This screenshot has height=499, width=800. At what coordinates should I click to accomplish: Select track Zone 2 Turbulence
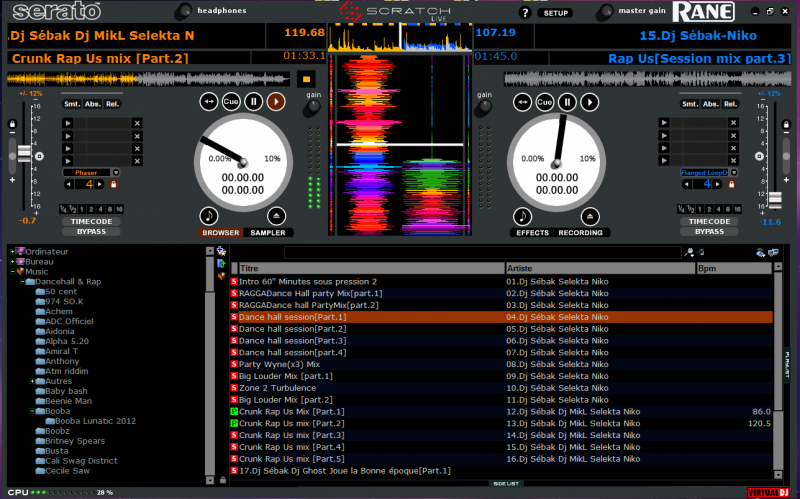pos(278,387)
